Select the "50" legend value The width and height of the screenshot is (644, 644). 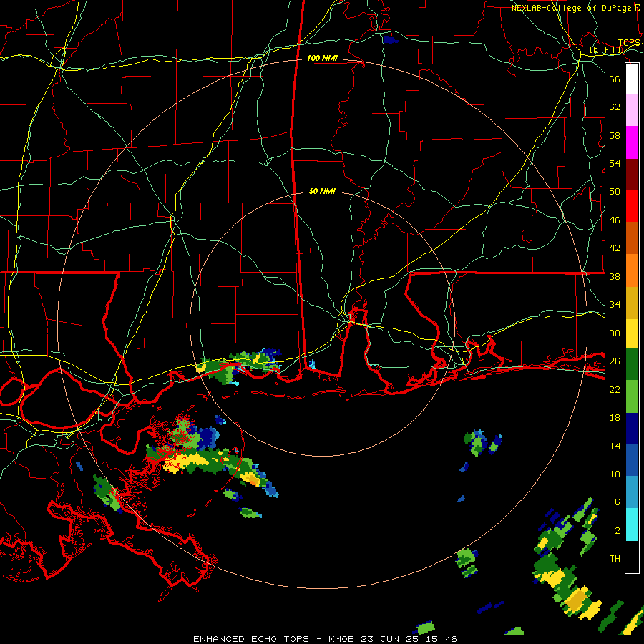pyautogui.click(x=615, y=192)
